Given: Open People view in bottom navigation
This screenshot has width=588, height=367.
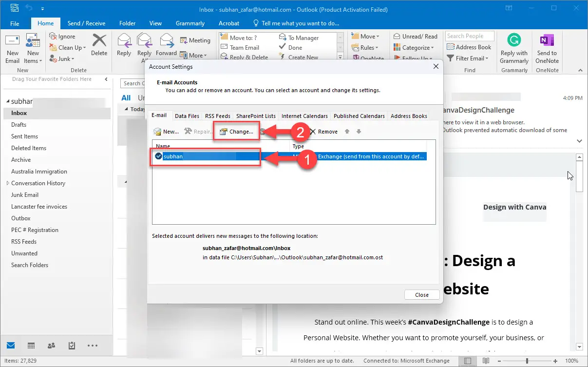Looking at the screenshot, I should click(51, 346).
